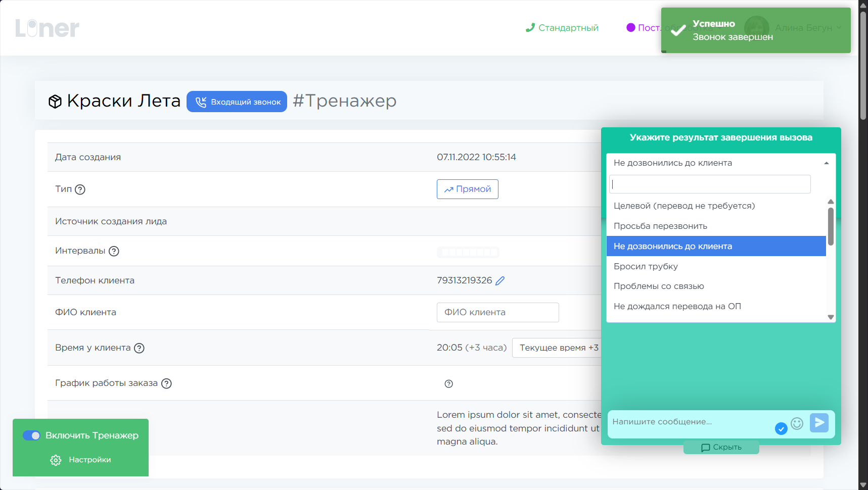The image size is (868, 490).
Task: Open the emoji picker in chat
Action: 797,423
